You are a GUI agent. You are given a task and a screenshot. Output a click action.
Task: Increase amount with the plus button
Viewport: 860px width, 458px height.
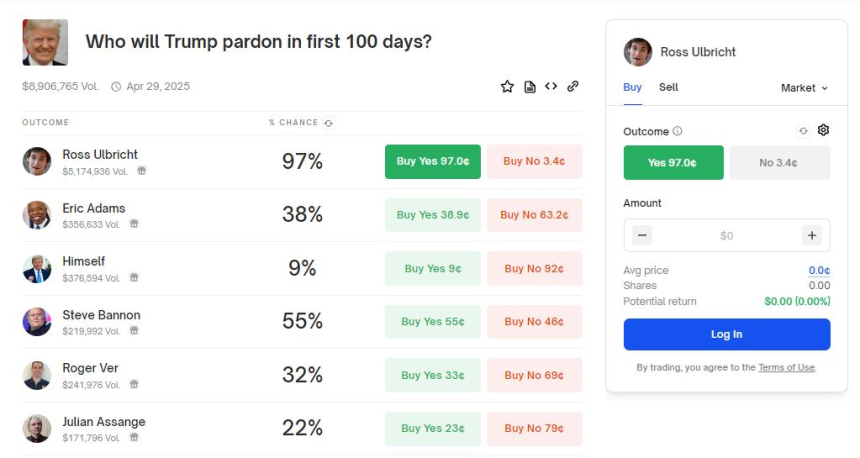[811, 236]
